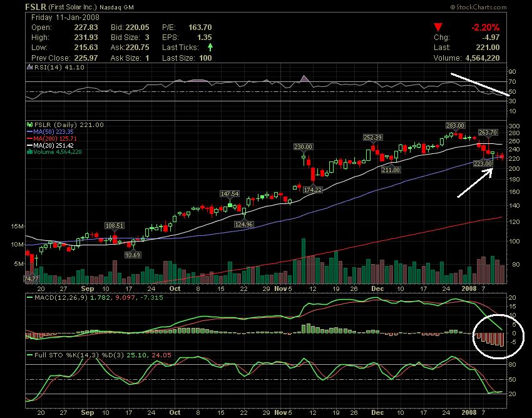
Task: Click the Last price 221.00 in header
Action: 488,48
